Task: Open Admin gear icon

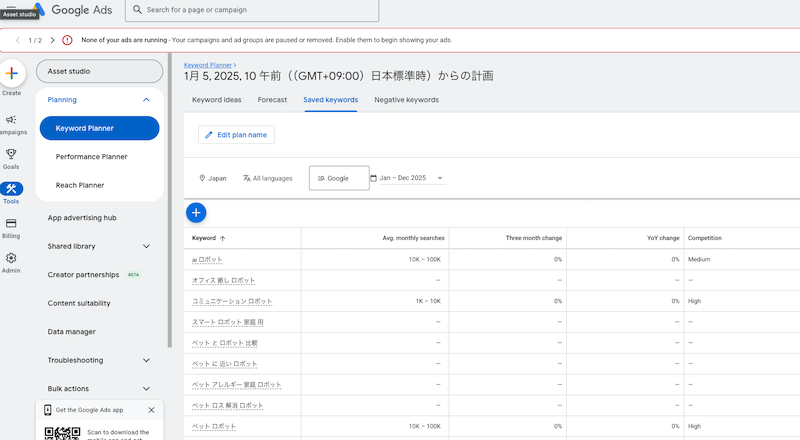Action: coord(11,258)
